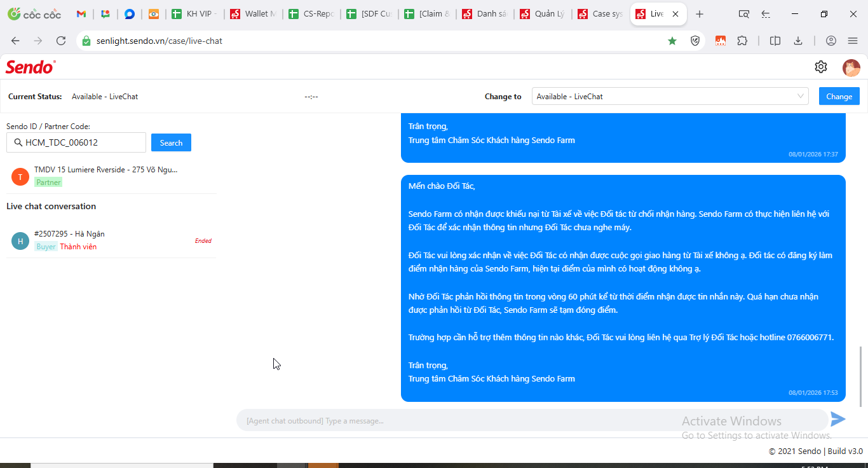Click the chat scrollbar thumb
This screenshot has height=468, width=868.
click(x=861, y=376)
